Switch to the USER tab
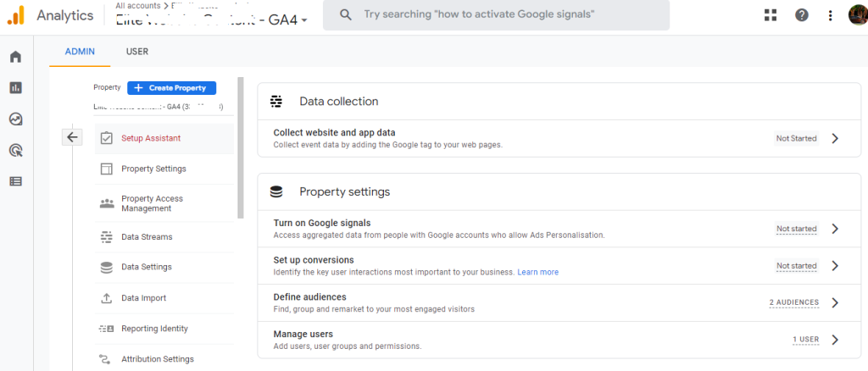 tap(137, 52)
